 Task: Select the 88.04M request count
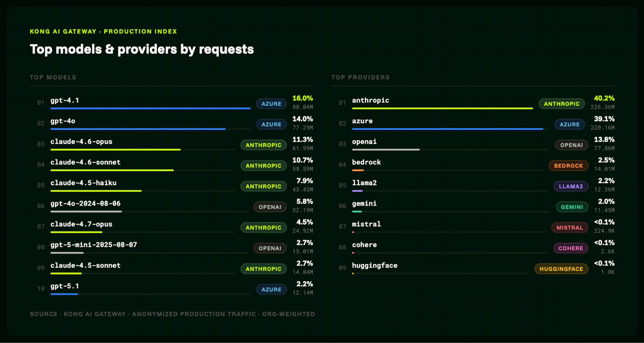303,107
